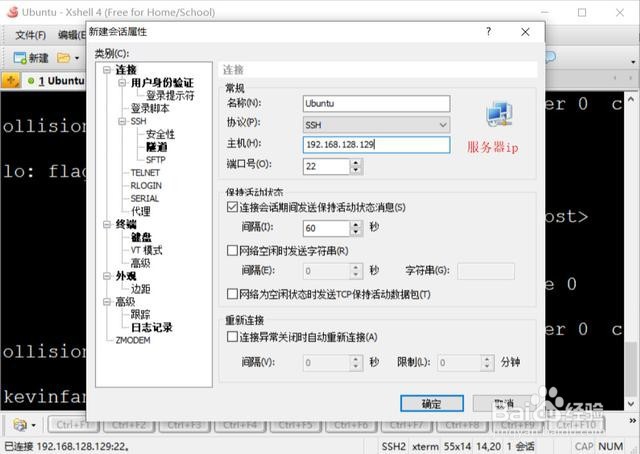Expand quick command bar overflow chevron
The height and width of the screenshot is (454, 640).
633,421
